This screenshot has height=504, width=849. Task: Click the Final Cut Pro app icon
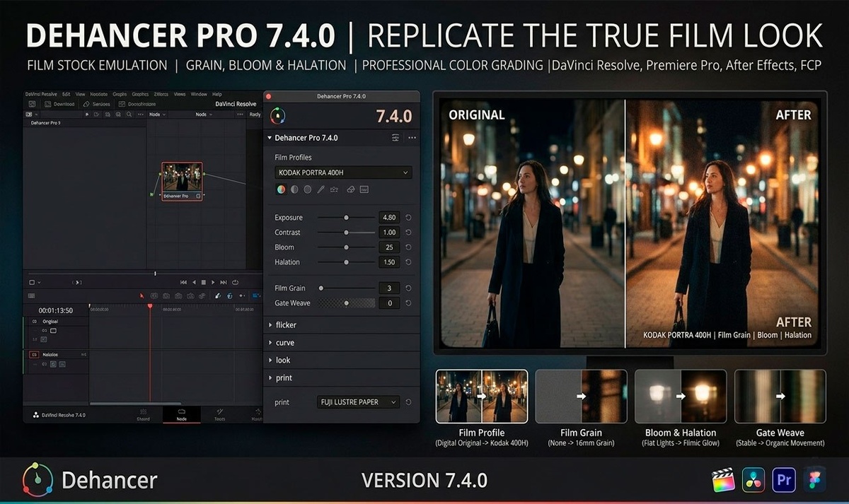tap(723, 479)
